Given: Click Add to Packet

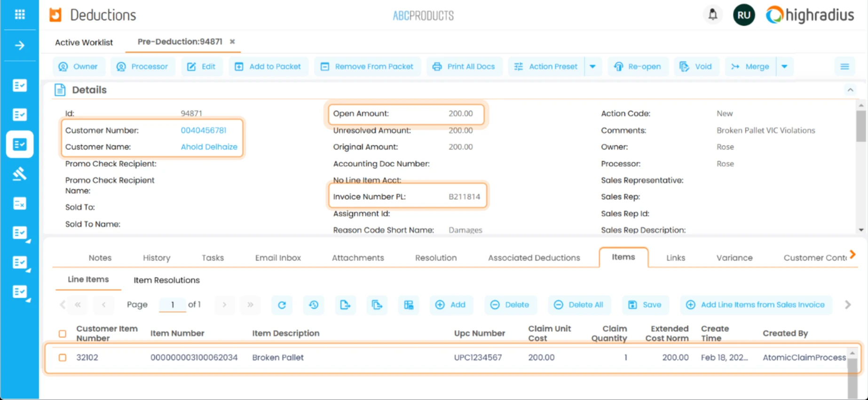Looking at the screenshot, I should click(x=268, y=67).
